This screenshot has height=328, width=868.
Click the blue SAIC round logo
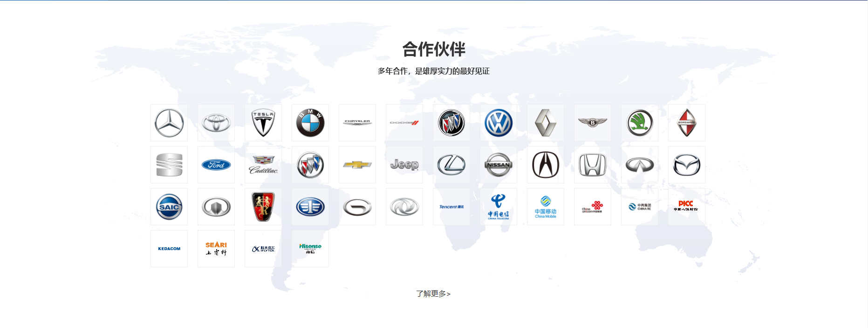(169, 207)
